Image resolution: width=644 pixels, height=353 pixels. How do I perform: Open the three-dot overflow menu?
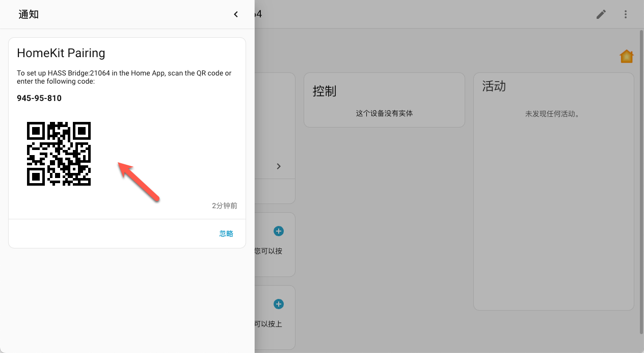click(626, 14)
